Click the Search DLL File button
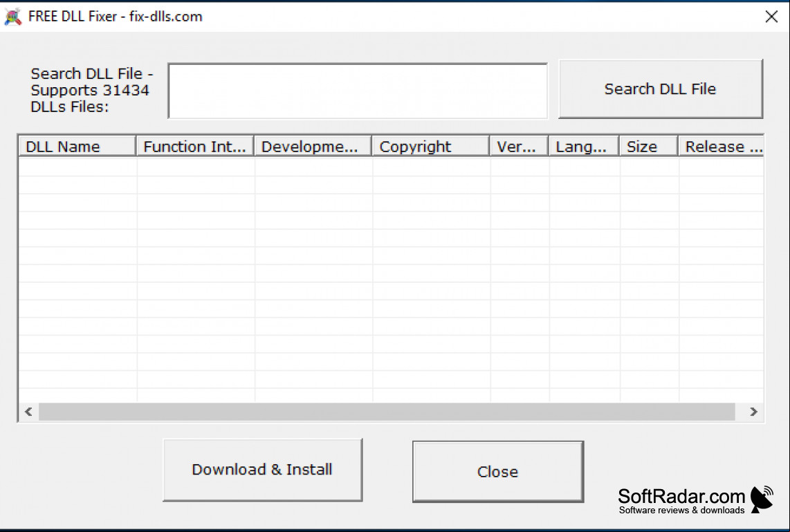The width and height of the screenshot is (790, 532). (x=661, y=89)
